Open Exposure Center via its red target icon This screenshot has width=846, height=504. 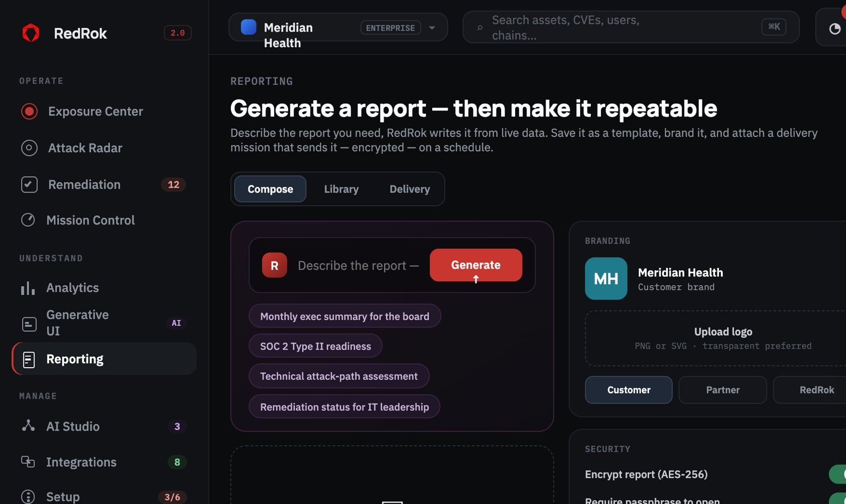pyautogui.click(x=29, y=111)
